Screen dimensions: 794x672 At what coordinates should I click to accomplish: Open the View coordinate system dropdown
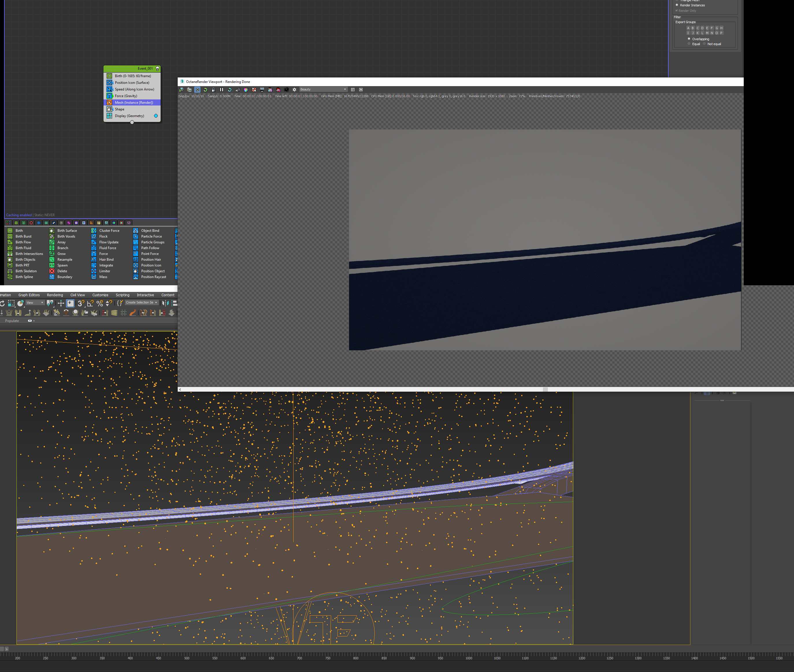click(35, 303)
